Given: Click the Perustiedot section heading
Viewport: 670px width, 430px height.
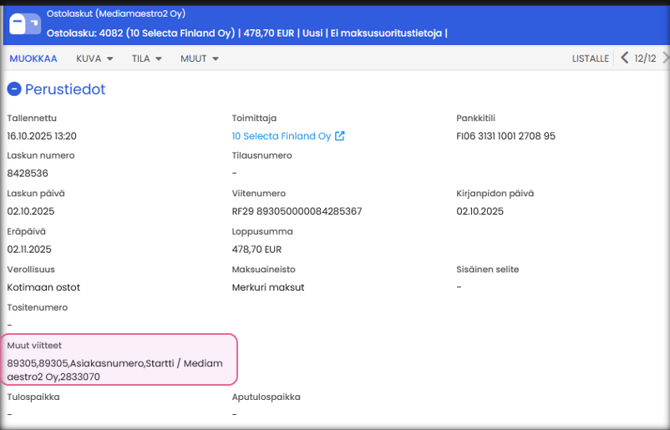Looking at the screenshot, I should point(65,89).
